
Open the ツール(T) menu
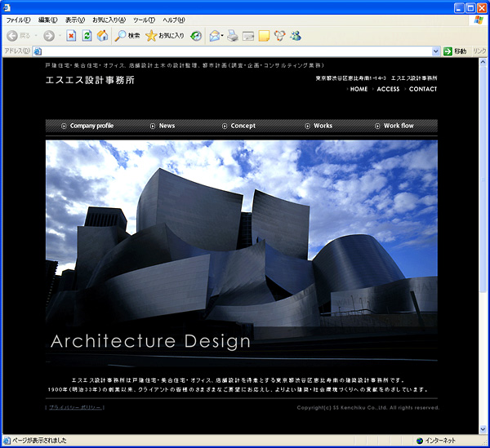[144, 20]
